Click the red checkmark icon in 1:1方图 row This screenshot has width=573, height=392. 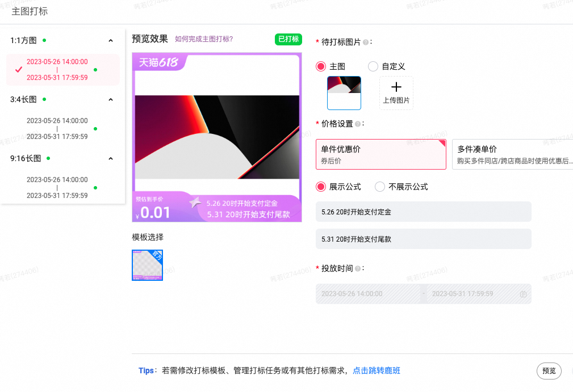coord(19,69)
